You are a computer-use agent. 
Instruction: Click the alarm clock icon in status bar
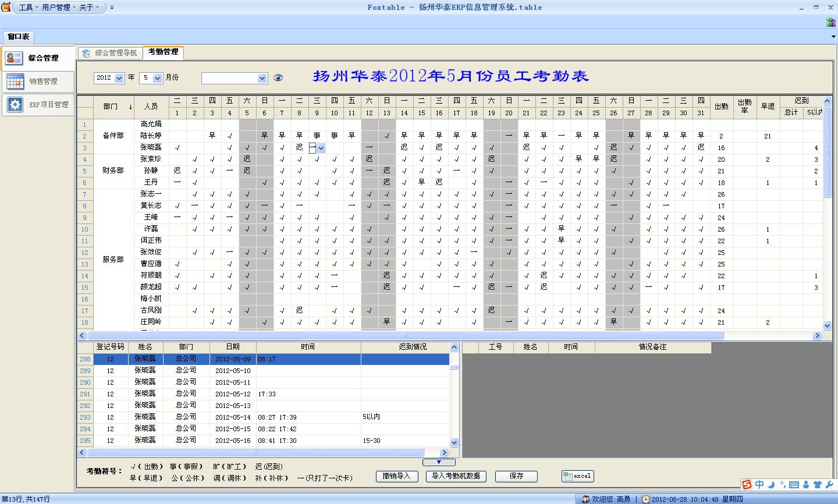coord(646,499)
